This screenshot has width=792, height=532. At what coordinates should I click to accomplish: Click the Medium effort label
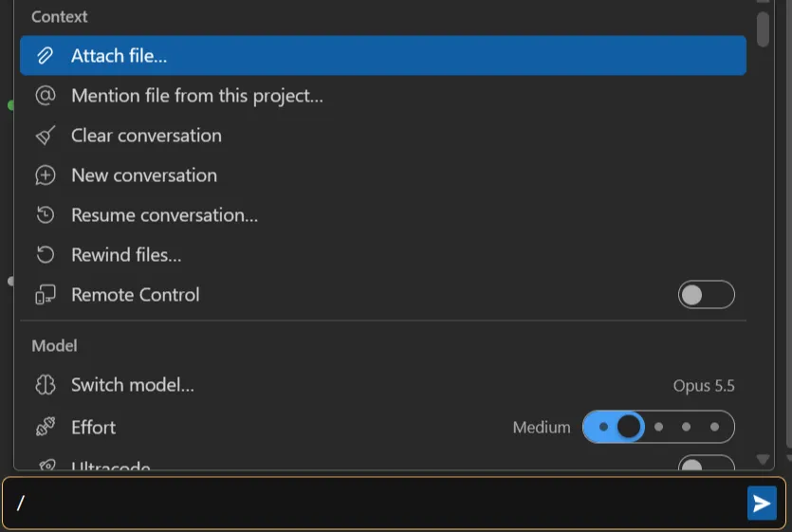[x=542, y=428]
